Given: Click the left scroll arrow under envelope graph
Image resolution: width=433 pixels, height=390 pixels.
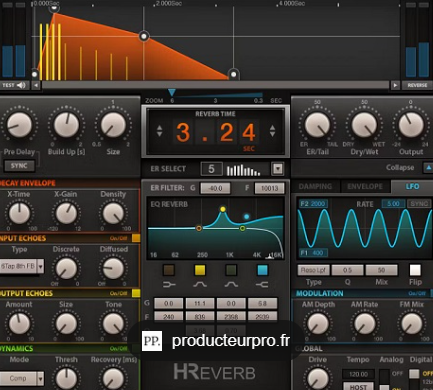Looking at the screenshot, I should (x=36, y=85).
